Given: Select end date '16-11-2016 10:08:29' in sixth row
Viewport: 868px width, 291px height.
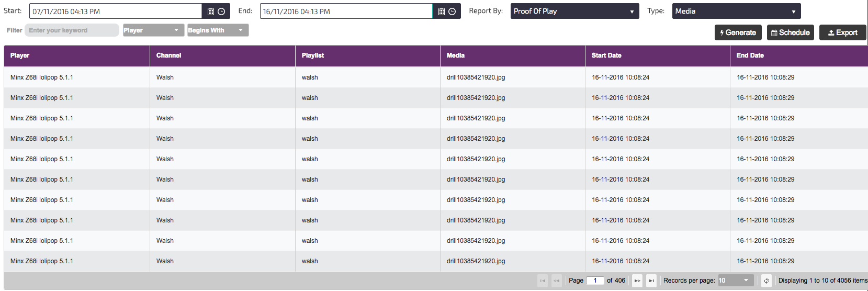Looking at the screenshot, I should point(765,180).
